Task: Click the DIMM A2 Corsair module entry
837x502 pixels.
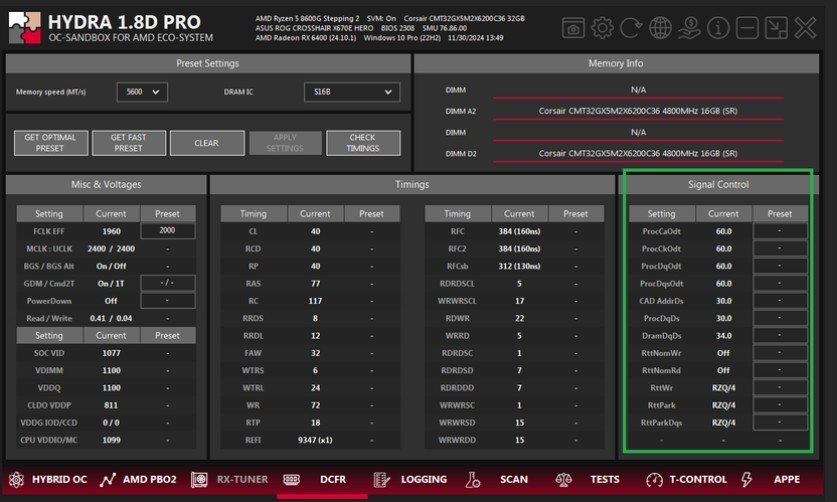Action: pyautogui.click(x=638, y=111)
